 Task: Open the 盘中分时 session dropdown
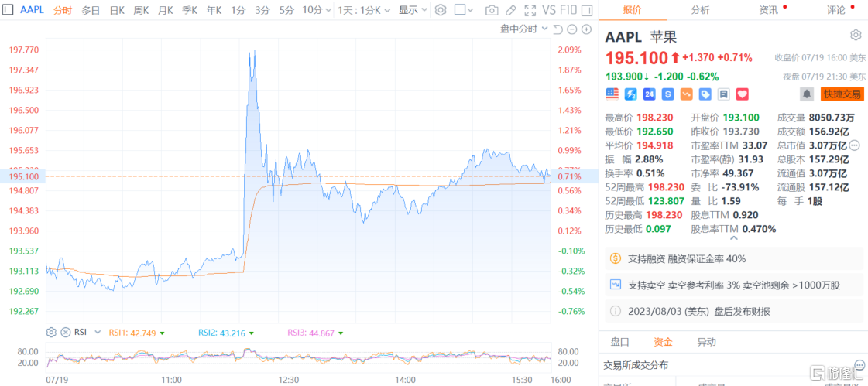(523, 29)
